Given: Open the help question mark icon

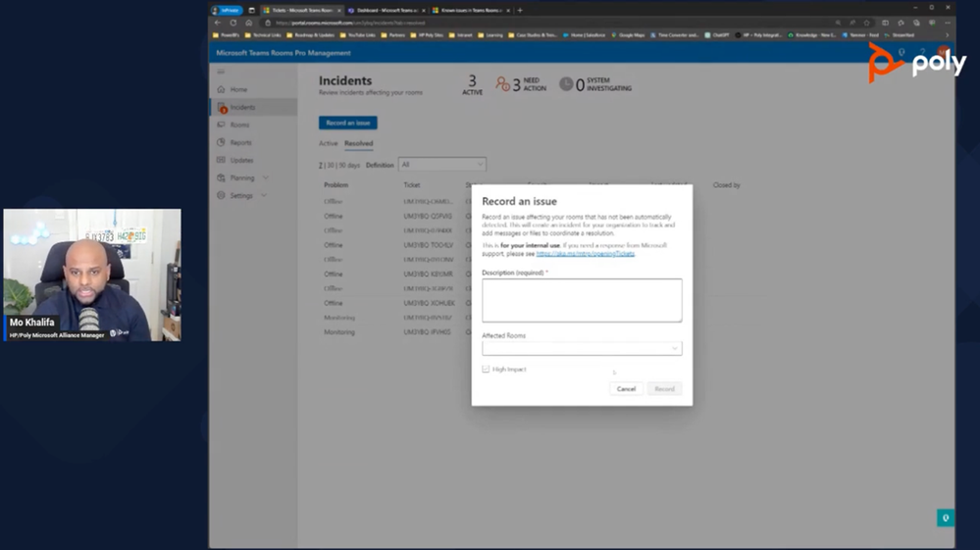Looking at the screenshot, I should point(922,52).
